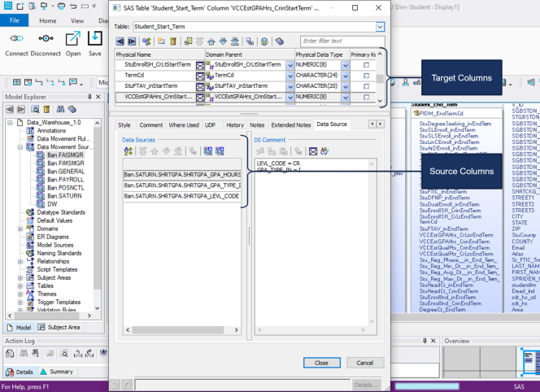Click the Open icon in the ribbon
540x392 pixels.
[x=73, y=38]
